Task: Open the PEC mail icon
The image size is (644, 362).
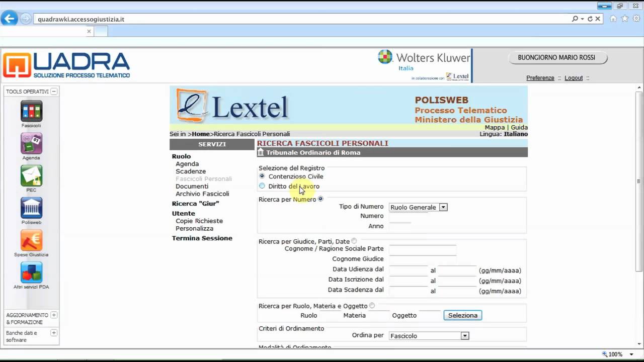Action: pos(31,176)
